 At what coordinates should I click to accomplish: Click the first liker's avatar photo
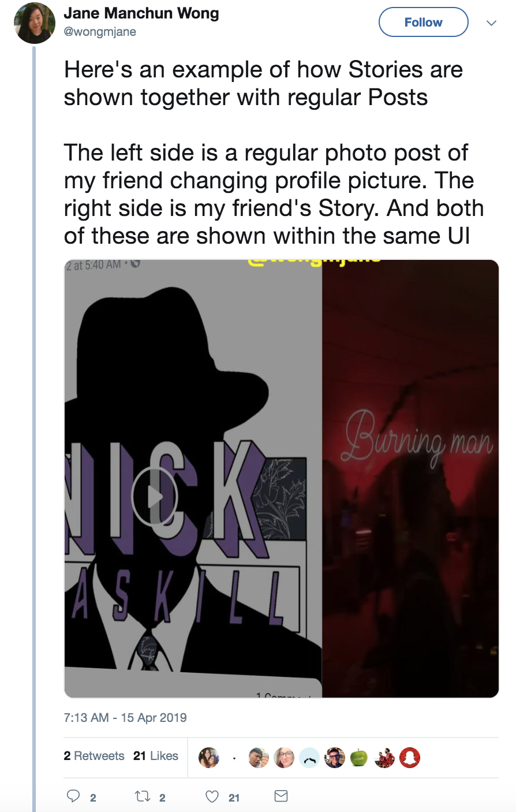(208, 757)
